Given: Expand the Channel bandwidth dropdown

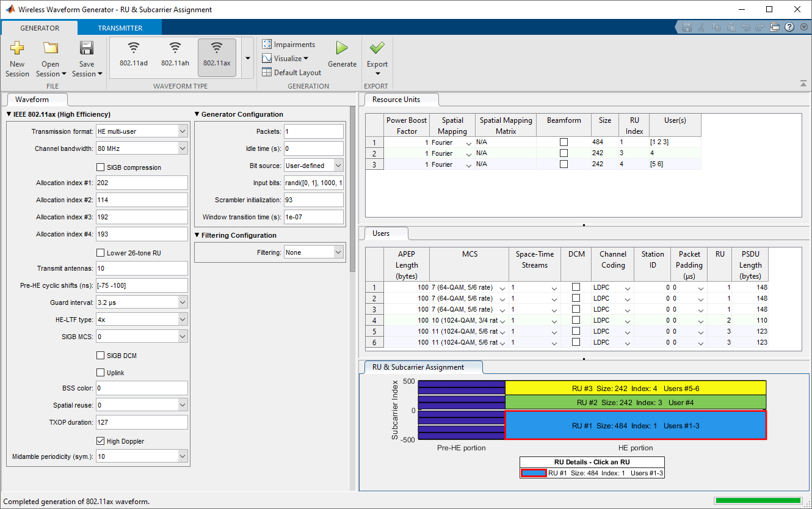Looking at the screenshot, I should [142, 148].
